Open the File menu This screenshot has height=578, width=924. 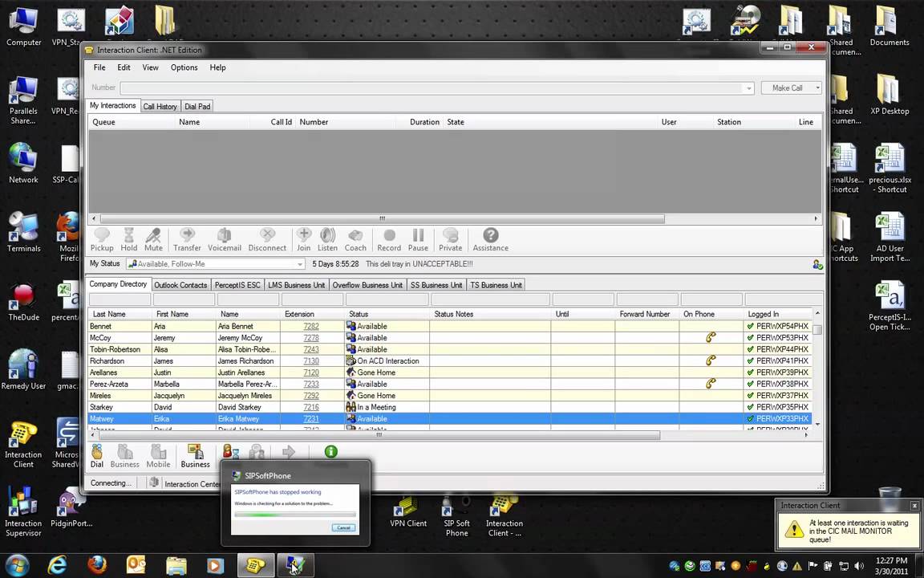tap(99, 67)
